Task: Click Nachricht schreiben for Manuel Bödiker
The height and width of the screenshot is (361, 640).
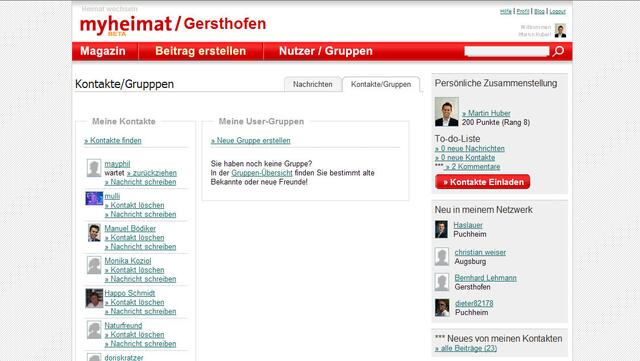Action: pos(140,247)
